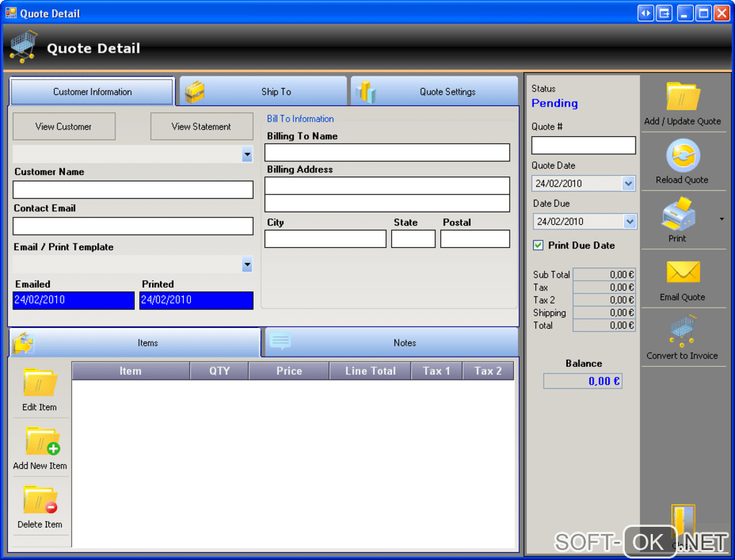Image resolution: width=735 pixels, height=560 pixels.
Task: Click the Contact Email field
Action: (133, 226)
